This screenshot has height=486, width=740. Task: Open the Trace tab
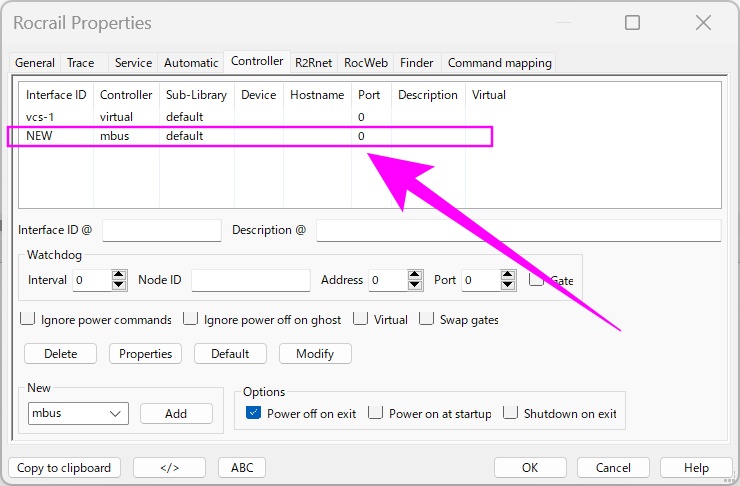[81, 63]
